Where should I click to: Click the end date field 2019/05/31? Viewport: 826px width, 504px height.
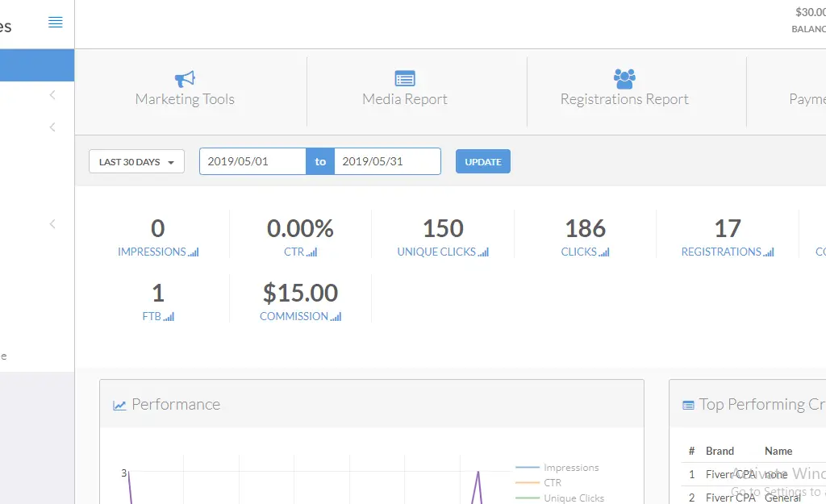click(x=387, y=161)
